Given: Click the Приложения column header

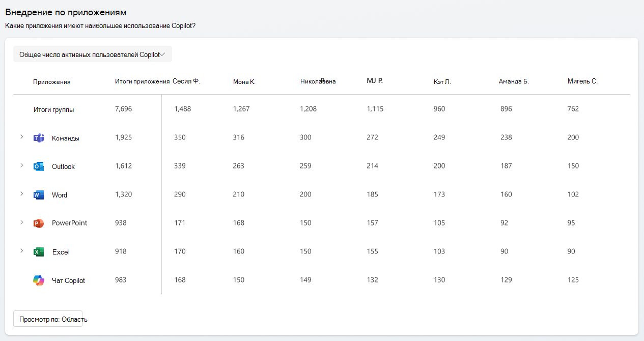Looking at the screenshot, I should [51, 82].
